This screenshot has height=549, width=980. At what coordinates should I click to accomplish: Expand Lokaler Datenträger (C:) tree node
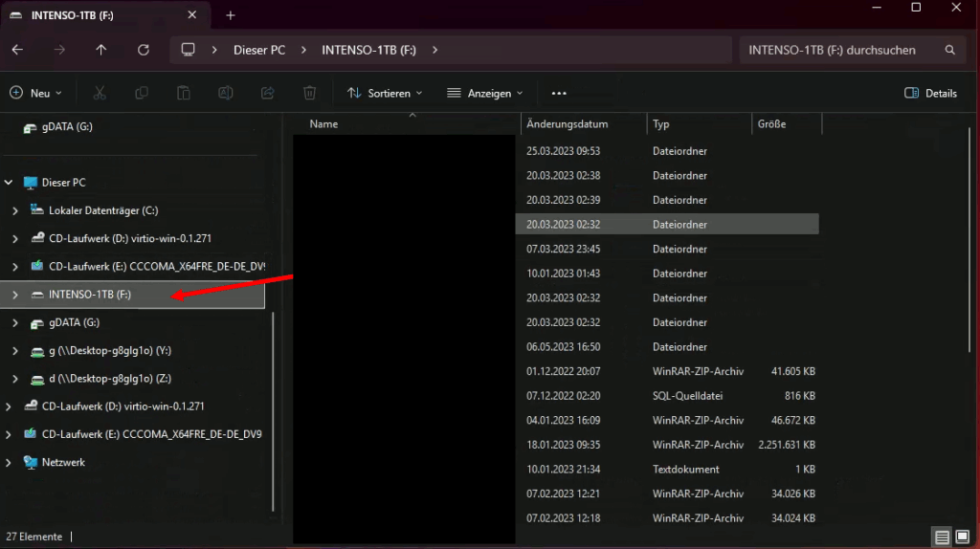point(14,210)
